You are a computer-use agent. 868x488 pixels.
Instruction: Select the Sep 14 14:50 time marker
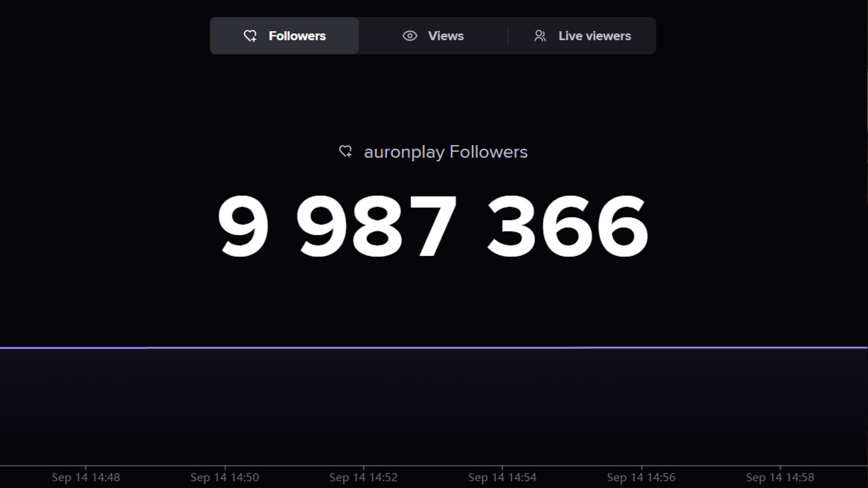225,477
